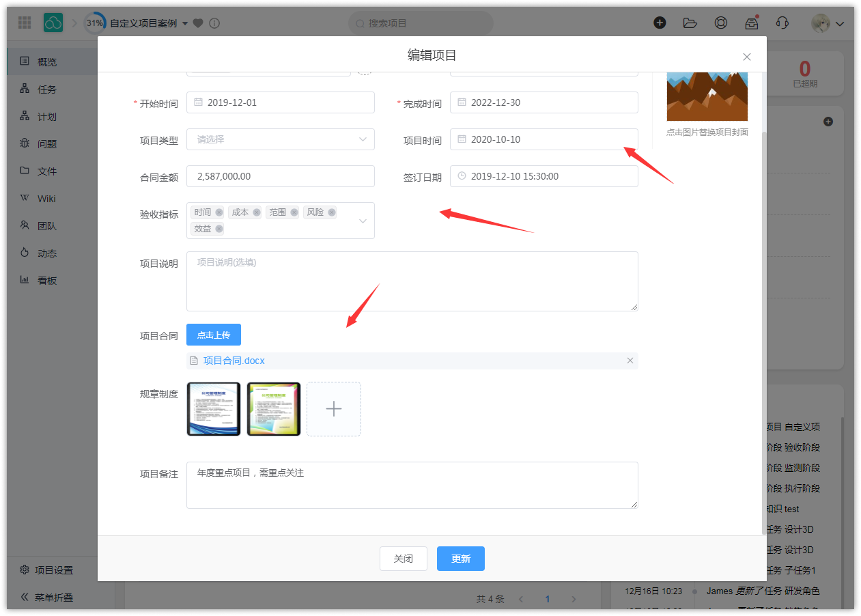Expand the 验收指标 dropdown arrow
This screenshot has height=616, width=861.
point(363,221)
